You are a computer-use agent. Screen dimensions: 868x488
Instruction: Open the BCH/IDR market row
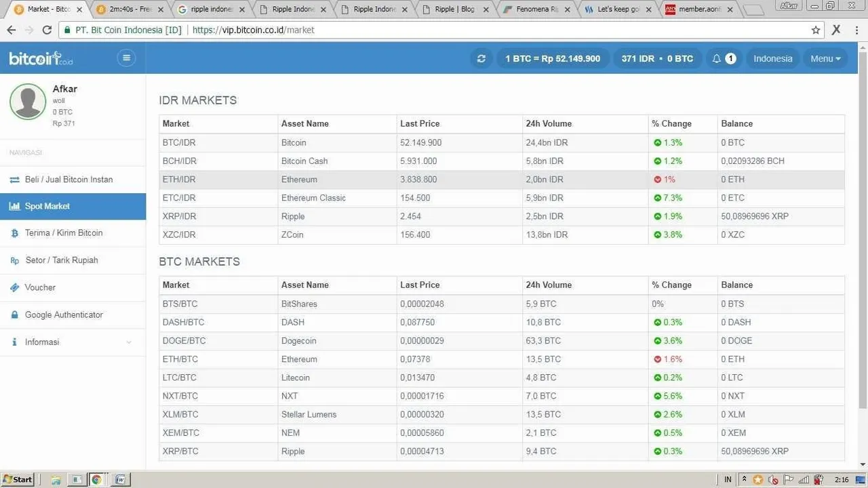click(x=502, y=161)
